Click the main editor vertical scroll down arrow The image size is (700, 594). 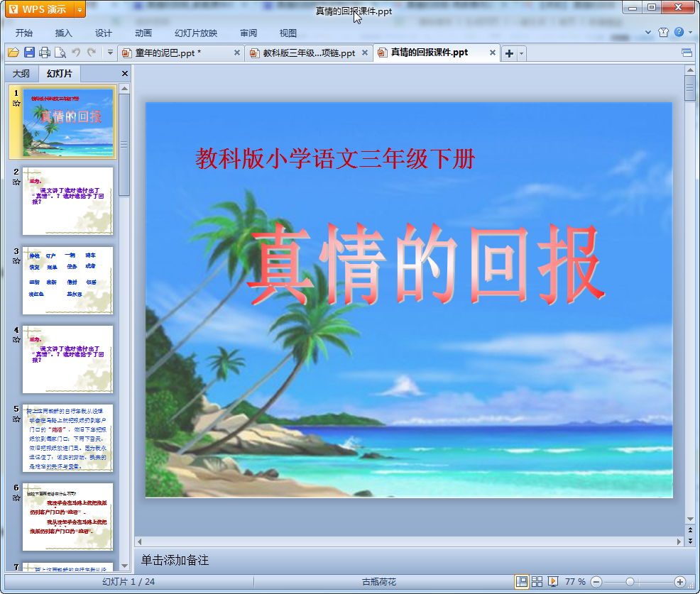[690, 519]
